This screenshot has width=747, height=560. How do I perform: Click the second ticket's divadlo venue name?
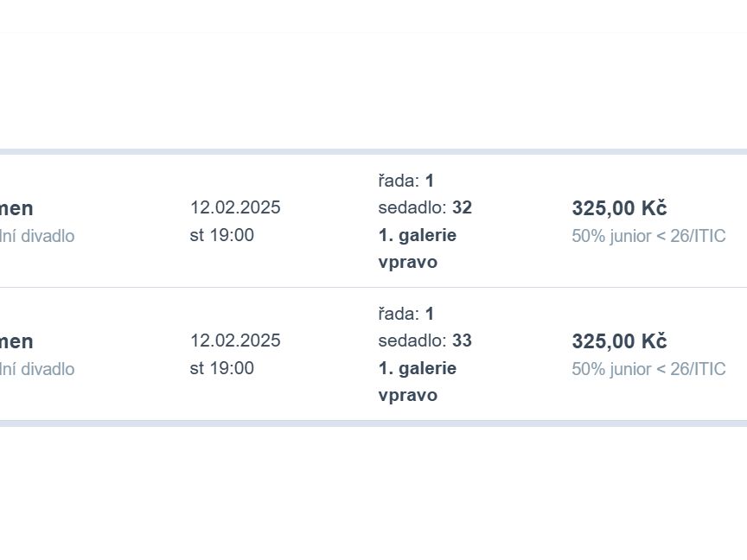point(37,369)
